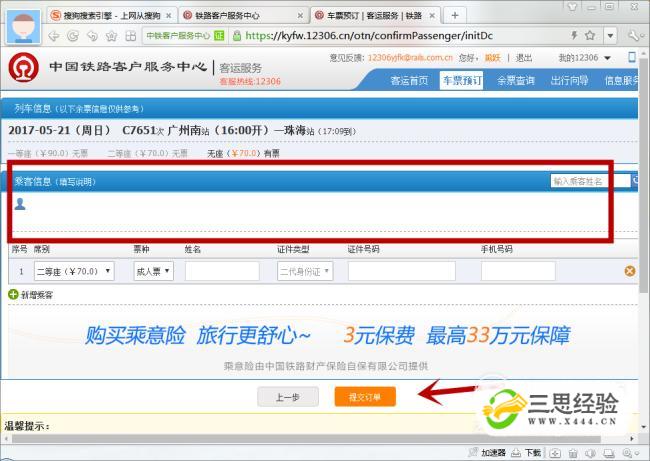Open the ID type 二代身份证 dropdown
650x461 pixels.
pyautogui.click(x=305, y=271)
